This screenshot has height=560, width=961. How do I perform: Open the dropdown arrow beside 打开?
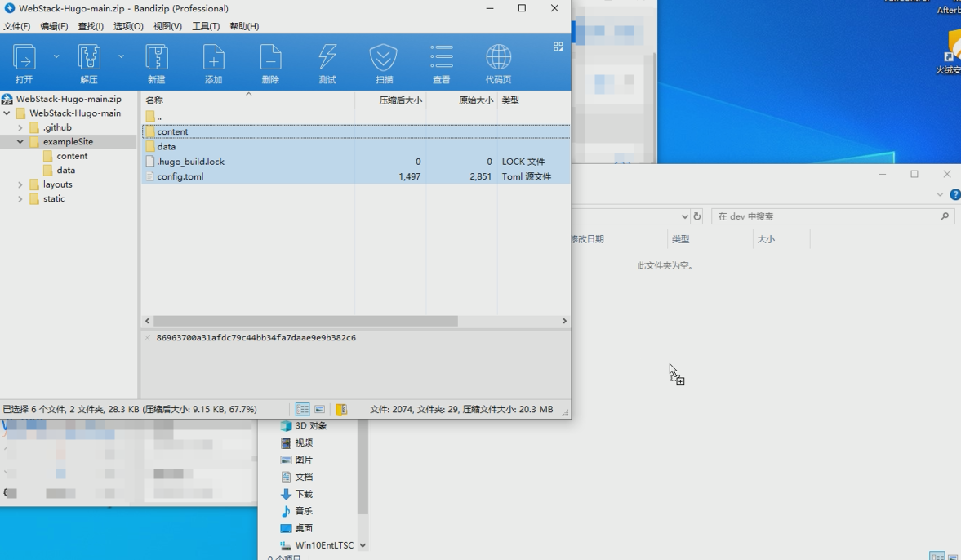56,56
